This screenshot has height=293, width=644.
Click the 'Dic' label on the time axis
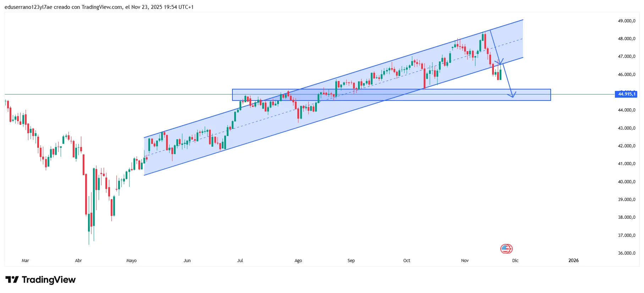click(515, 261)
